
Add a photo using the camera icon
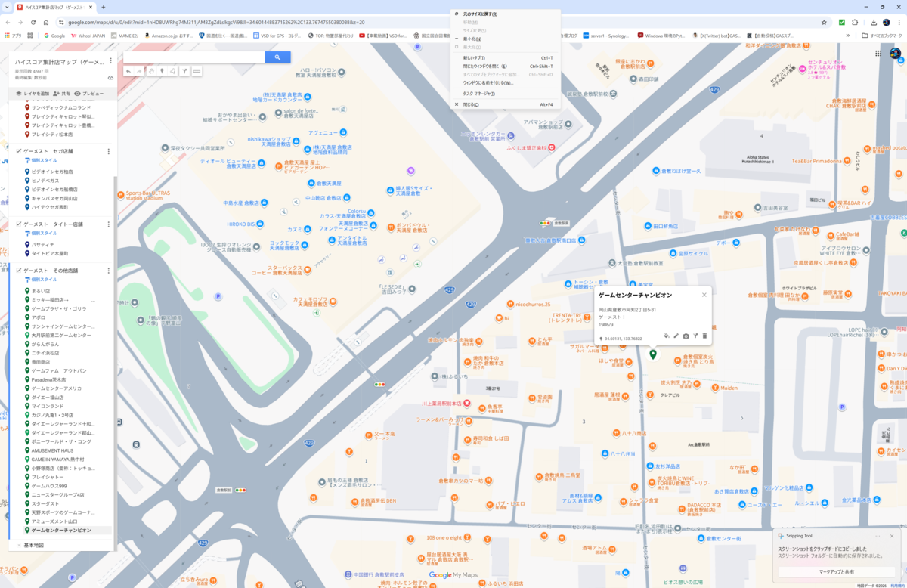point(686,336)
